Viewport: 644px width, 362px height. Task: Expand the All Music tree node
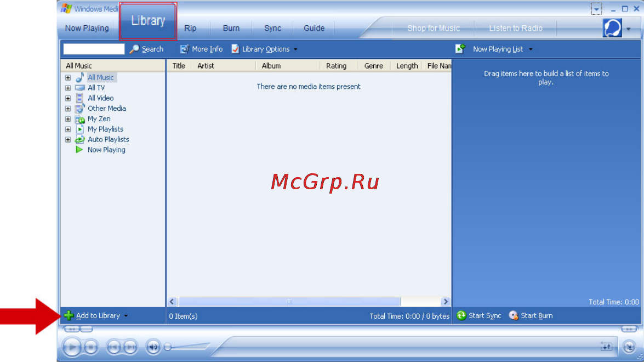coord(68,78)
